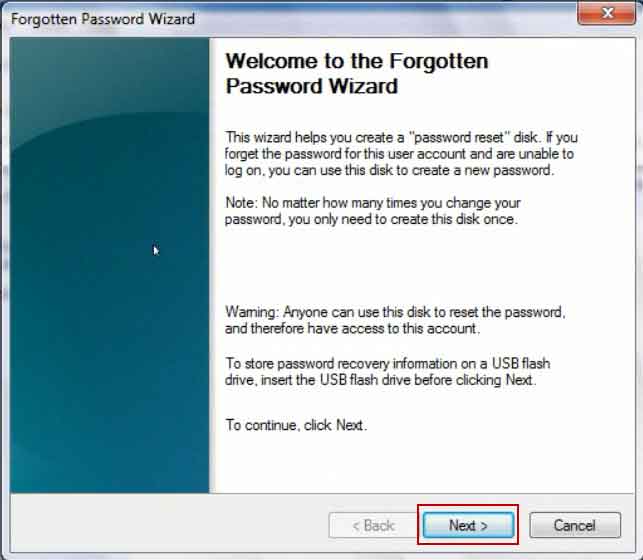
Task: Click the Password Wizard second heading line
Action: (312, 86)
